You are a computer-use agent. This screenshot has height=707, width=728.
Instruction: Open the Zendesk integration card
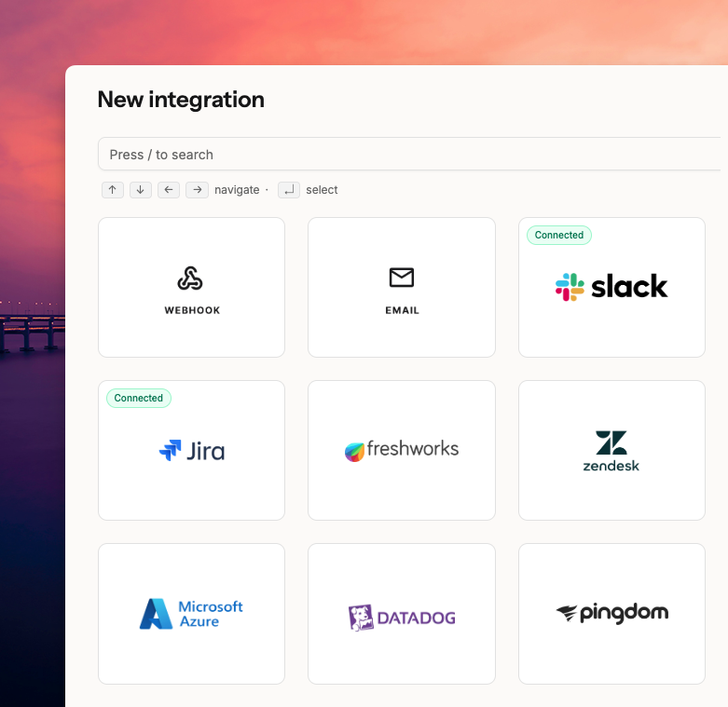(611, 451)
